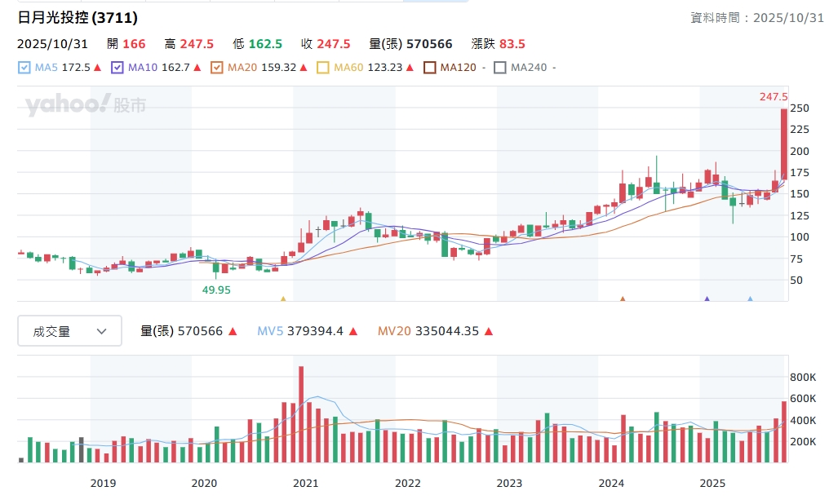Click the 2023 label on the time axis
Image resolution: width=829 pixels, height=504 pixels.
(x=509, y=483)
